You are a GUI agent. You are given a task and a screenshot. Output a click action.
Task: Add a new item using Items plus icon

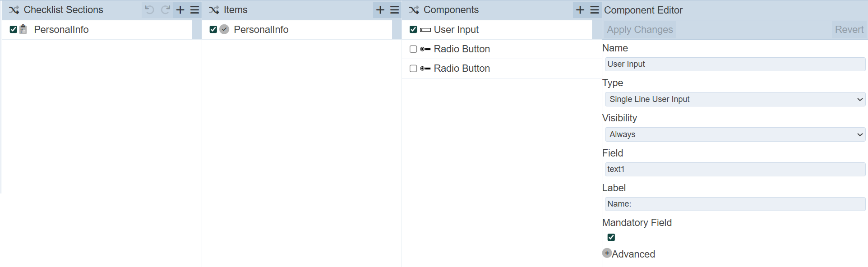point(380,10)
